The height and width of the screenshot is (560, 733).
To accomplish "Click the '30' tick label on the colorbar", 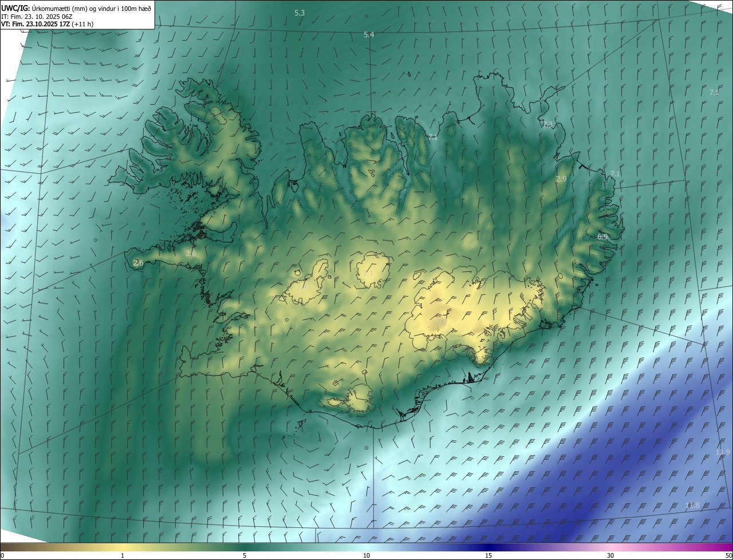I will click(x=610, y=555).
